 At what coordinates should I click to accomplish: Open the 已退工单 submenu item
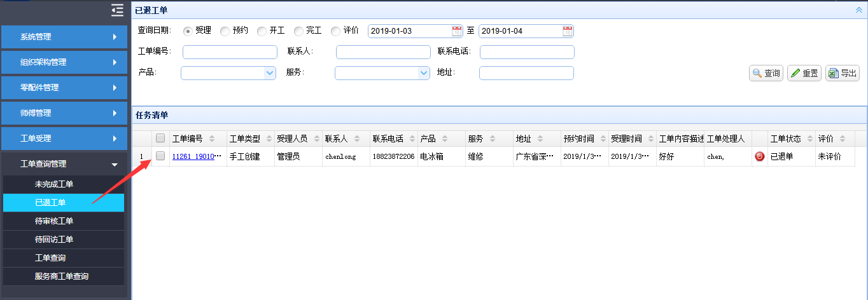[x=64, y=203]
